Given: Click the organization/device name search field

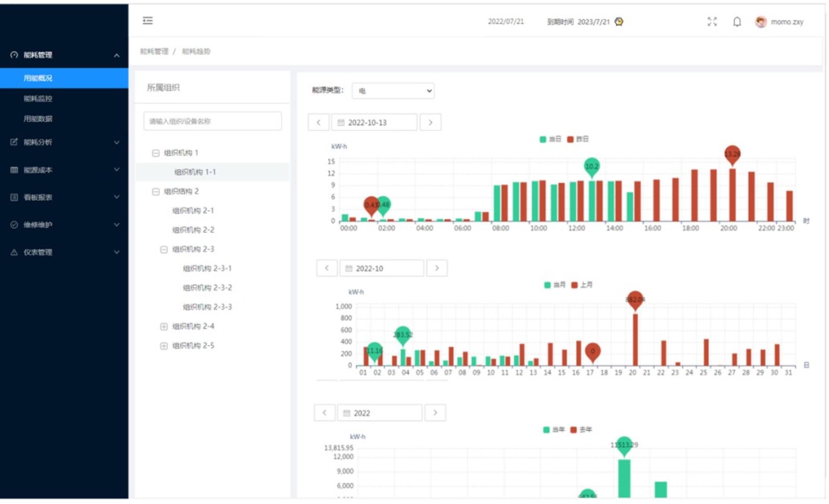Looking at the screenshot, I should 212,121.
